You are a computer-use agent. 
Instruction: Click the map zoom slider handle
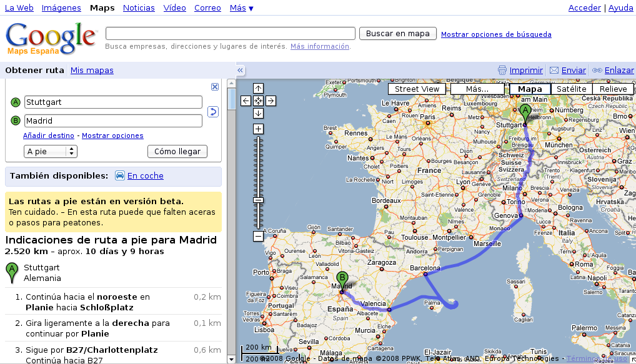click(x=258, y=200)
